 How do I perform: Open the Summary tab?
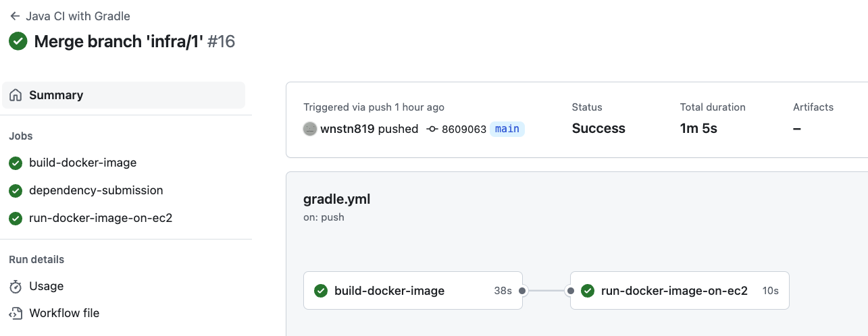click(x=56, y=95)
